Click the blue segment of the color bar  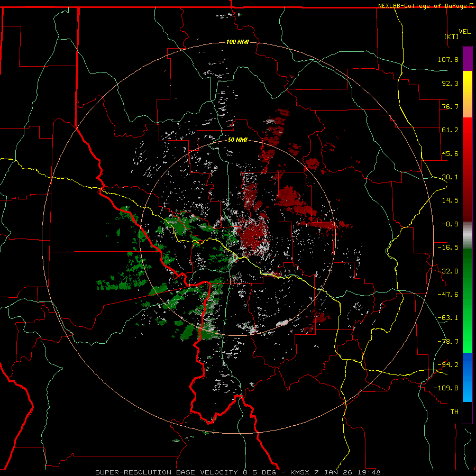(467, 377)
